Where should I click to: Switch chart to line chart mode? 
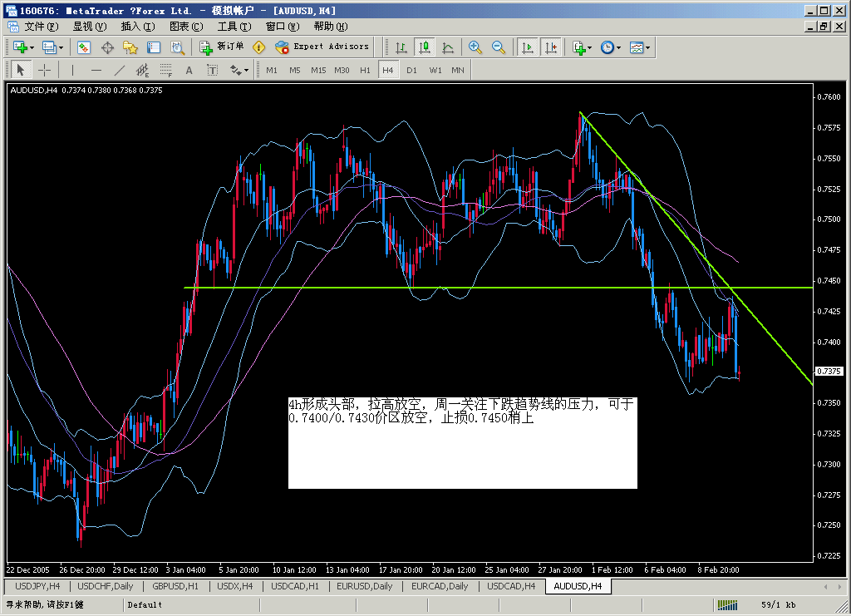(x=448, y=47)
